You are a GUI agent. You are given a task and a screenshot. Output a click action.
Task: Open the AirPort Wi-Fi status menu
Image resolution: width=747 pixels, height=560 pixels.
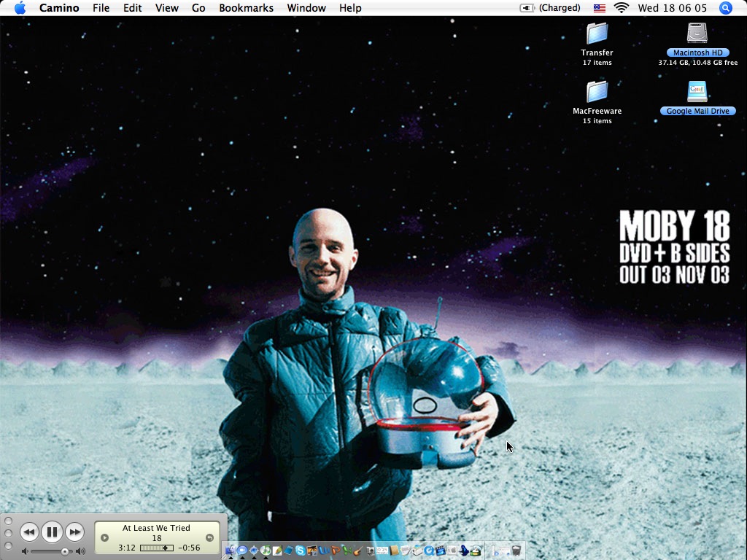point(622,8)
